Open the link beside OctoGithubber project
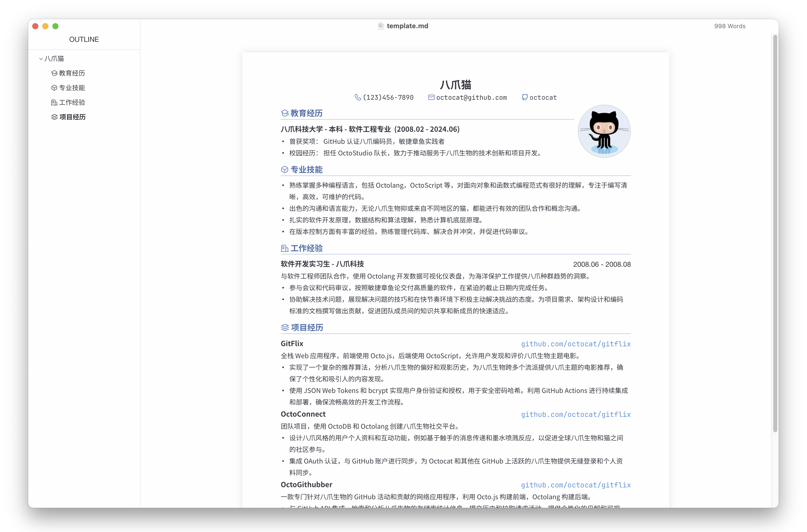 576,485
